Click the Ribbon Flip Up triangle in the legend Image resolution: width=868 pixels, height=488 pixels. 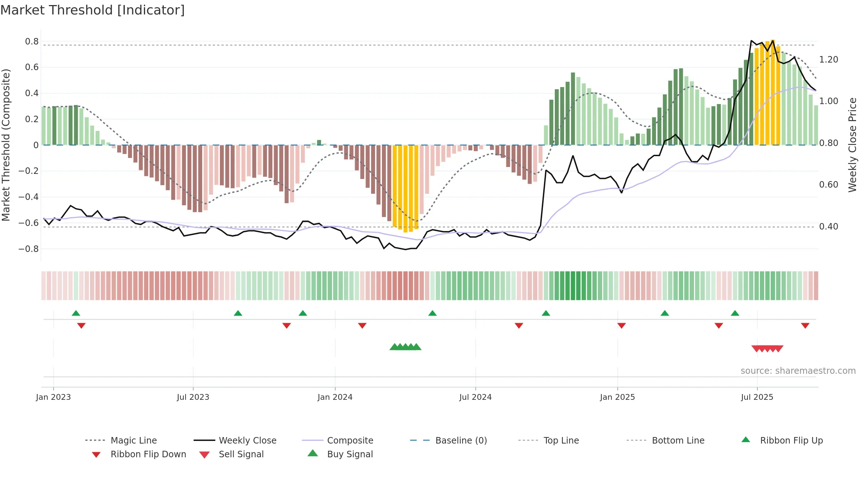coord(746,440)
